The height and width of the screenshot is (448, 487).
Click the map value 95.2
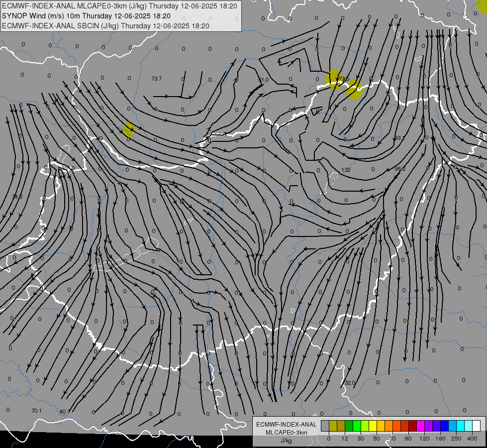point(400,169)
